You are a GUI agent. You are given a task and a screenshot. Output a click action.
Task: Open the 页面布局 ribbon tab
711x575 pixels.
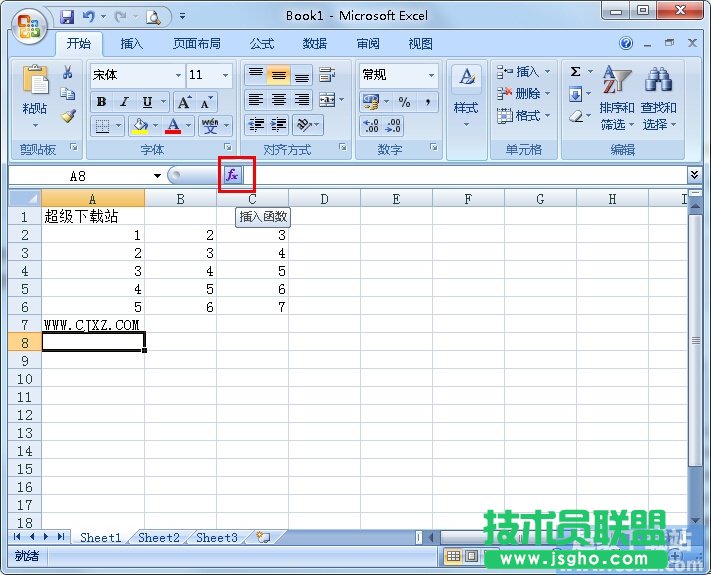(197, 44)
